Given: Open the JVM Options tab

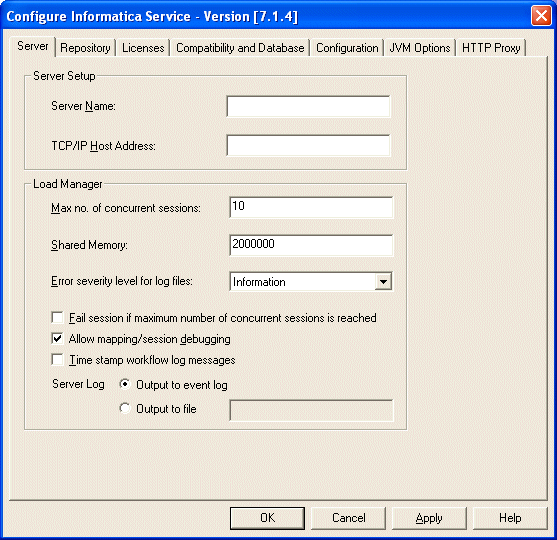Looking at the screenshot, I should click(420, 48).
